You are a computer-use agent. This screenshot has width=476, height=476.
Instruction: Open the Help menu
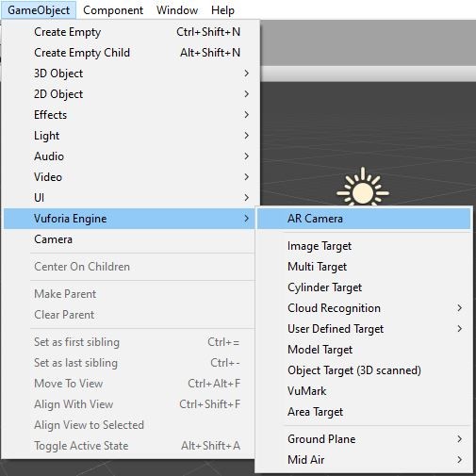[222, 10]
